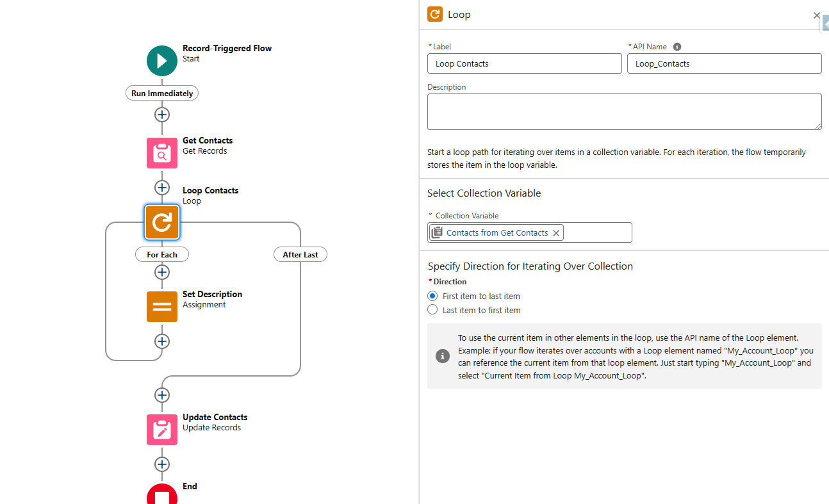Click the Label input field
The image size is (829, 504).
tap(524, 63)
